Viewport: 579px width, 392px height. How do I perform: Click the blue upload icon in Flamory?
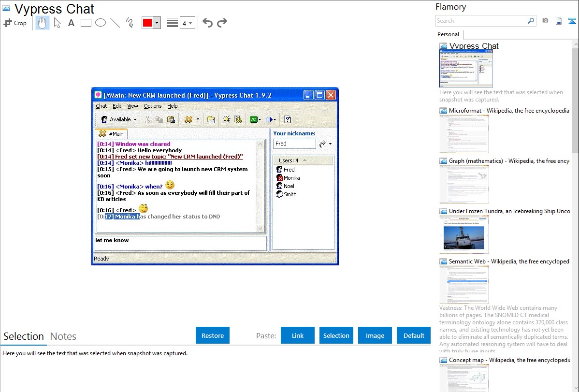[572, 21]
